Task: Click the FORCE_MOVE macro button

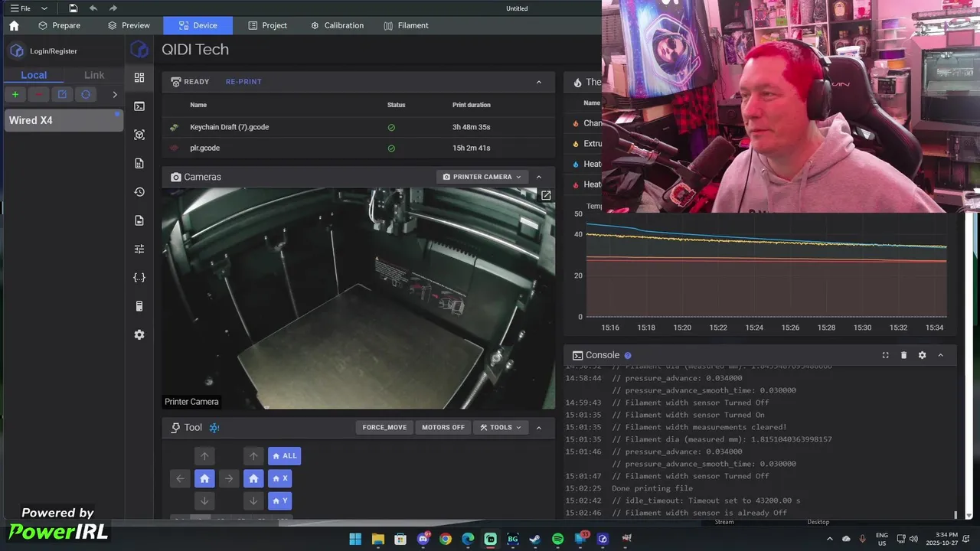Action: pyautogui.click(x=384, y=427)
